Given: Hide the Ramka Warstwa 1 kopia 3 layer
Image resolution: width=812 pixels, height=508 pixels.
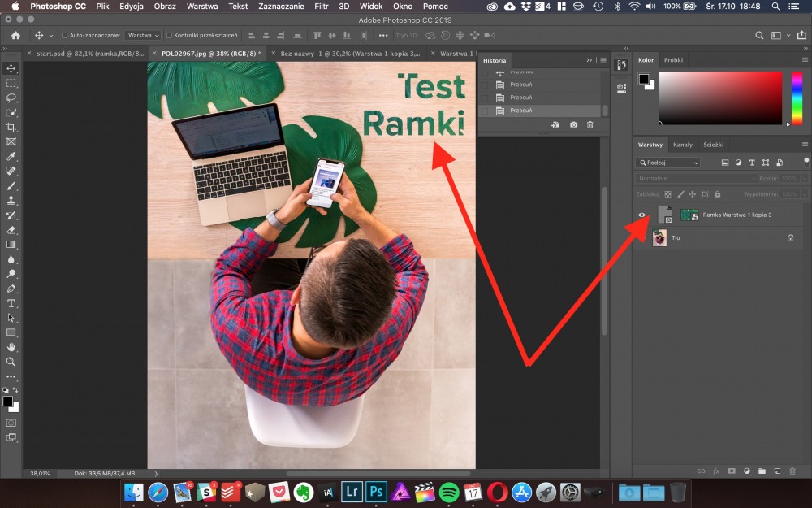Looking at the screenshot, I should (641, 215).
